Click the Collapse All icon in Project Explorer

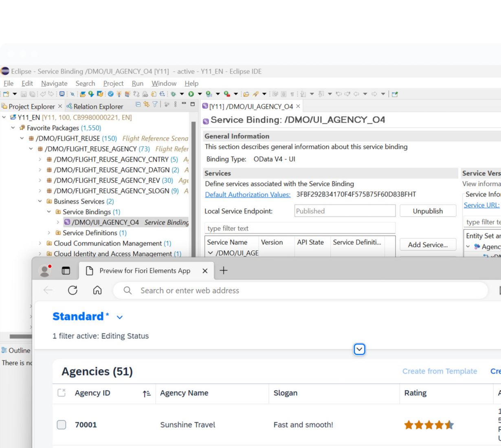(x=138, y=105)
